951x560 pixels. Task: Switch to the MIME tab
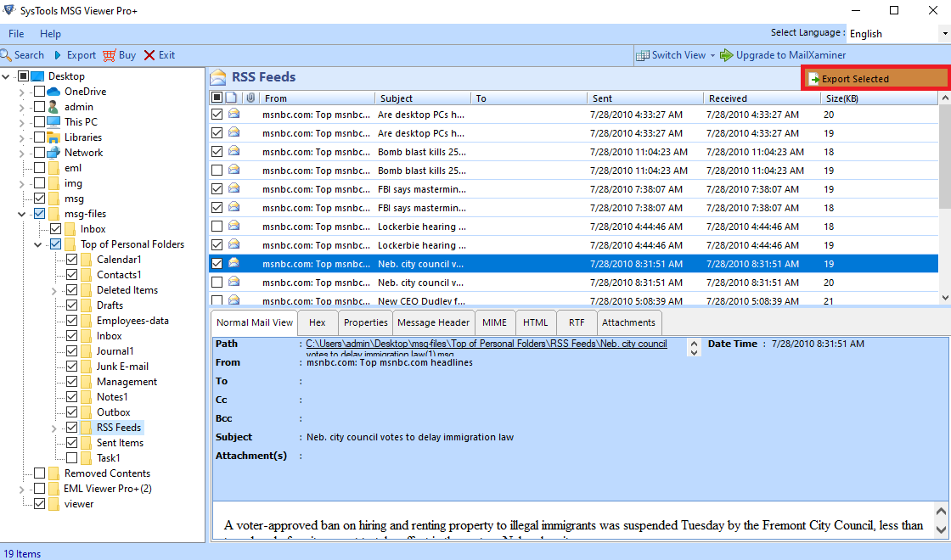pyautogui.click(x=494, y=322)
